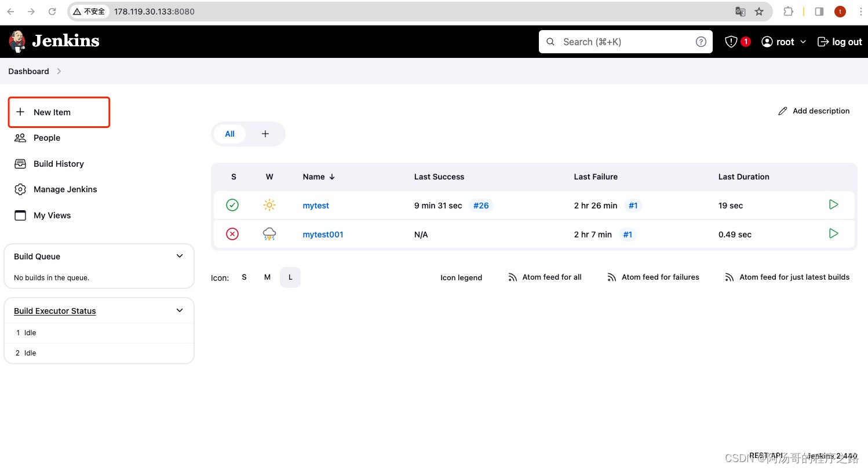Screen dimensions: 868x469
Task: Sort by the Last Failure column
Action: (x=596, y=177)
